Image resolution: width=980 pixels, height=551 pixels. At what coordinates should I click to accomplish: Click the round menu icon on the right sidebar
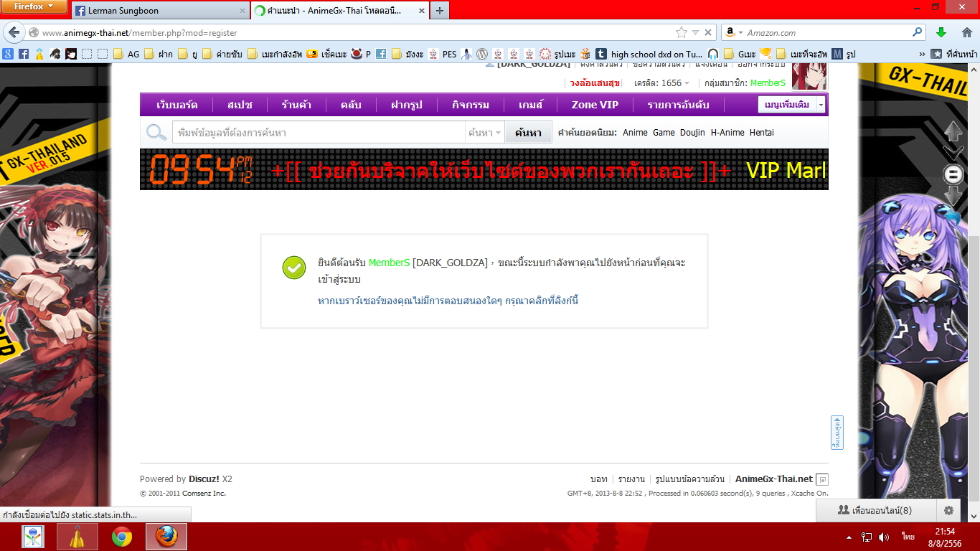[x=953, y=174]
